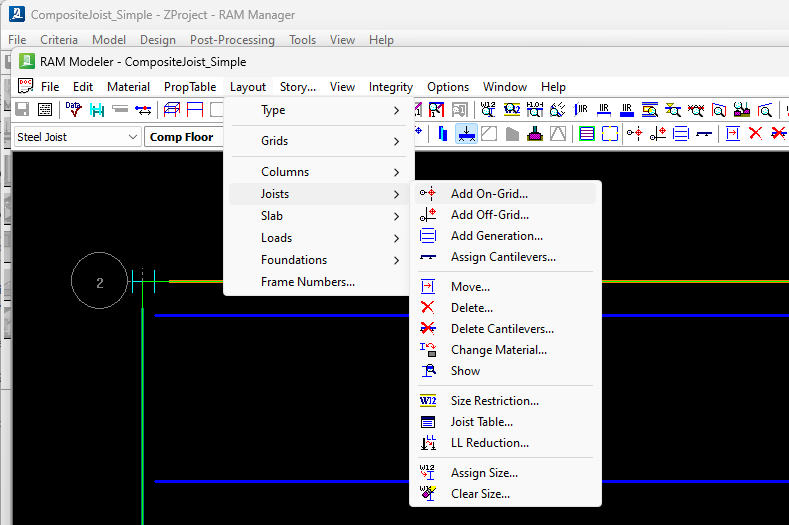Click the Move joist toolbar icon
This screenshot has height=525, width=789.
tap(732, 134)
